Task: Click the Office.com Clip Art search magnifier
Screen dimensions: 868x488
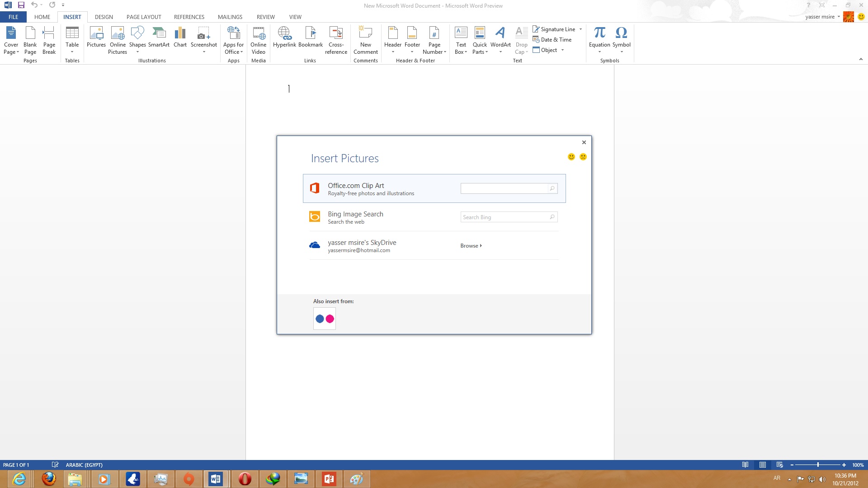Action: pos(552,188)
